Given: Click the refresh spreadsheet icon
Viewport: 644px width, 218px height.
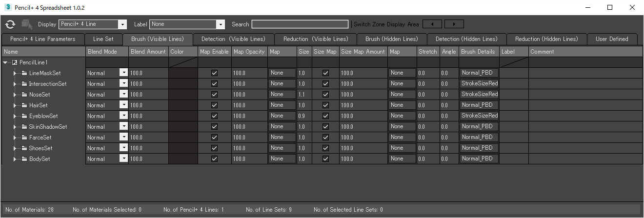Looking at the screenshot, I should (x=10, y=24).
